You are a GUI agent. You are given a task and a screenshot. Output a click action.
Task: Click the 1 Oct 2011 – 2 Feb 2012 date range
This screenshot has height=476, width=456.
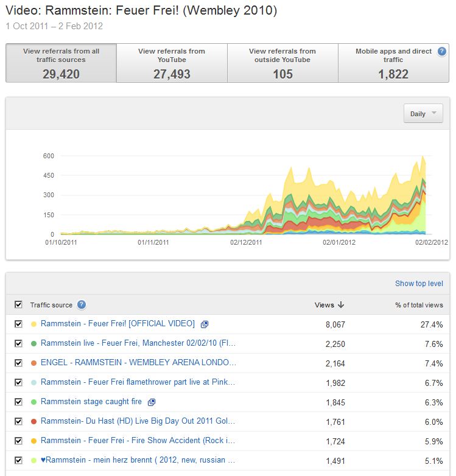pos(54,26)
